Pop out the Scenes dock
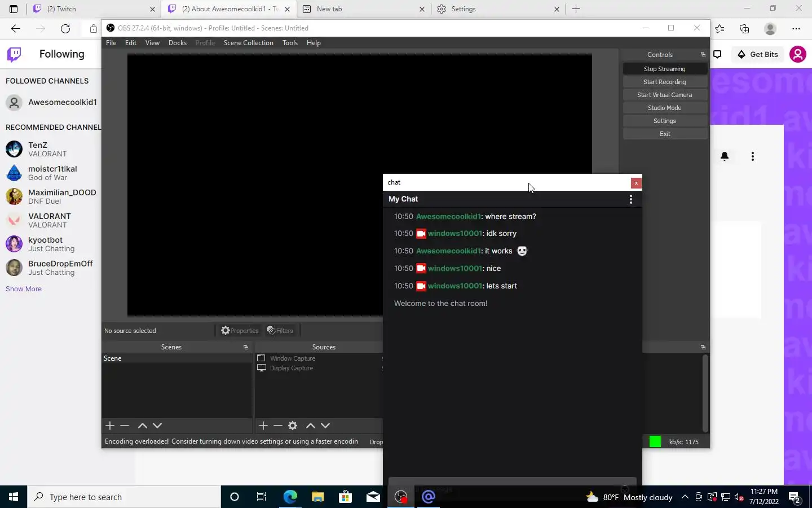This screenshot has height=508, width=812. [246, 347]
